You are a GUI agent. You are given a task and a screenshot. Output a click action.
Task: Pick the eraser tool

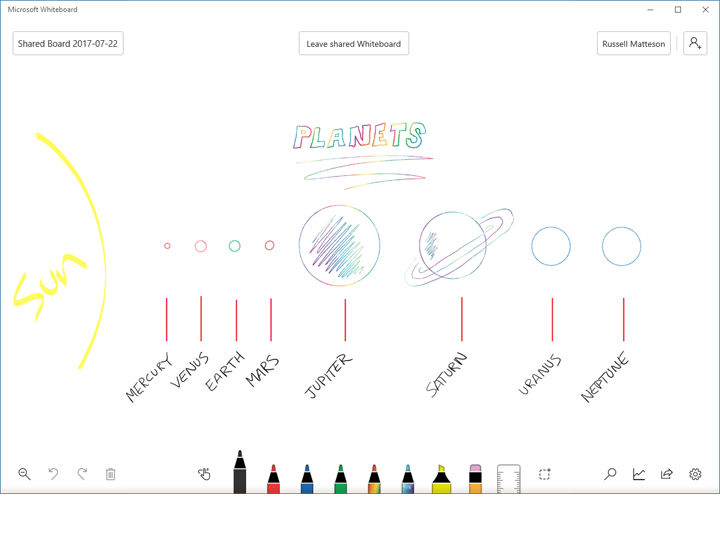click(475, 478)
